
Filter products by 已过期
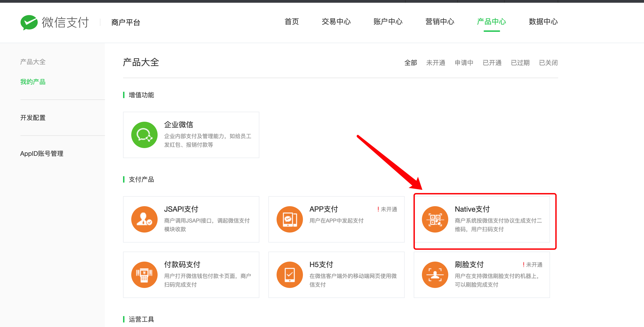coord(520,63)
